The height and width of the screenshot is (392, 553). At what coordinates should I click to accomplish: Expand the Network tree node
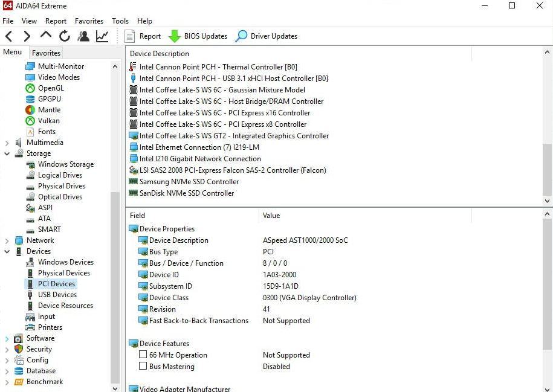pyautogui.click(x=7, y=241)
